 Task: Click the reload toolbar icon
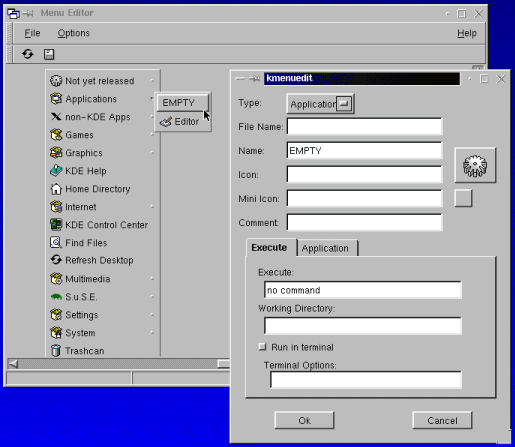pos(28,54)
